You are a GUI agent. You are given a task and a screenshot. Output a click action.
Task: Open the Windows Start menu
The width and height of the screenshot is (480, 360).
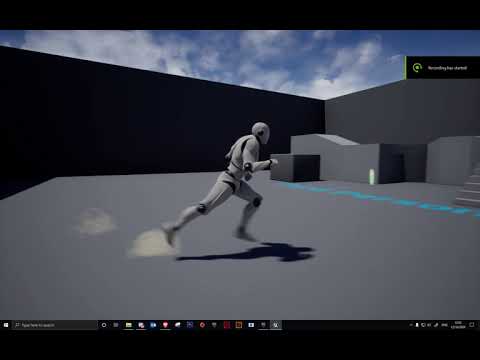[6, 325]
